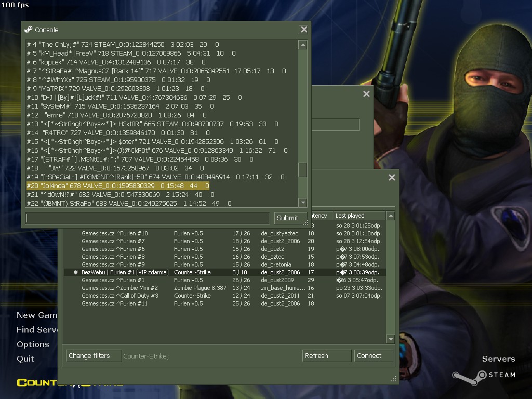Viewport: 532px width, 399px height.
Task: Focus the console command input field
Action: point(148,218)
